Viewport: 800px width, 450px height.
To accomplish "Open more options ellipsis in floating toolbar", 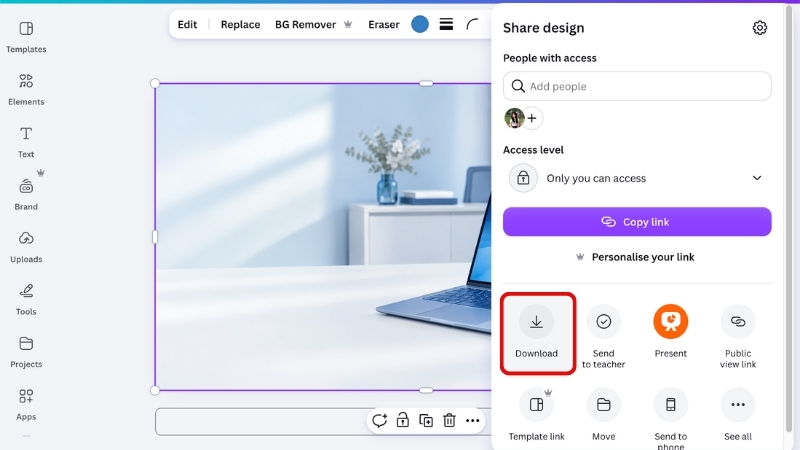I will click(473, 421).
